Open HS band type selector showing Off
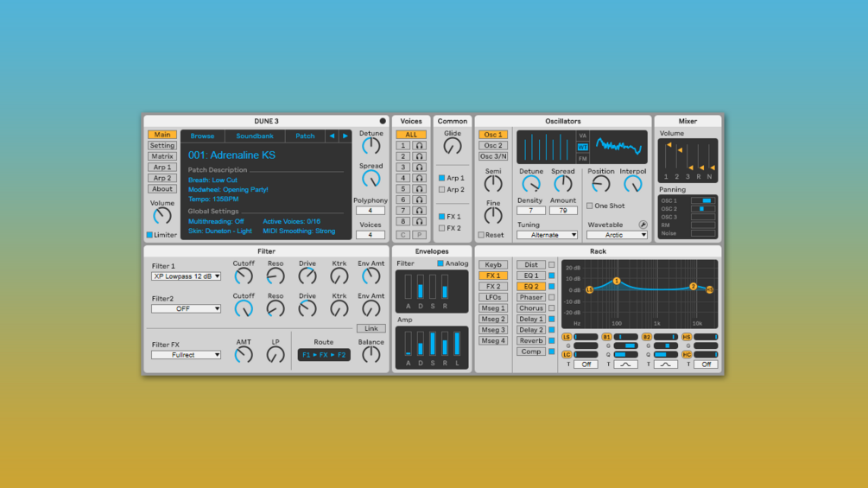 [x=706, y=364]
